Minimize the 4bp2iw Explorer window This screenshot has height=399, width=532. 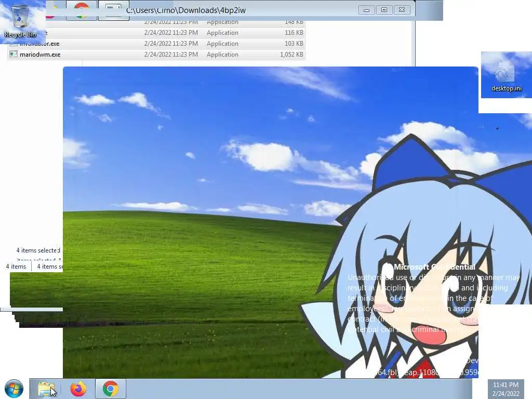(366, 10)
